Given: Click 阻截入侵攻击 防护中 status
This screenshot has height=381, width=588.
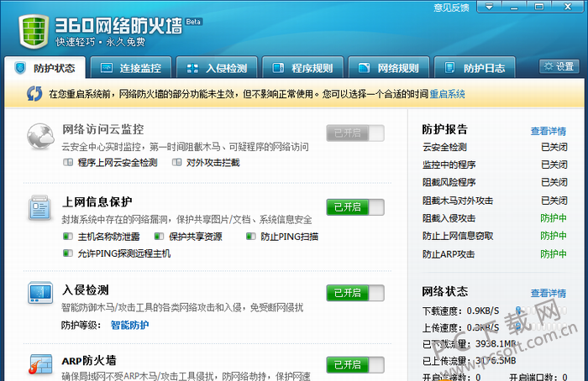Looking at the screenshot, I should 554,218.
